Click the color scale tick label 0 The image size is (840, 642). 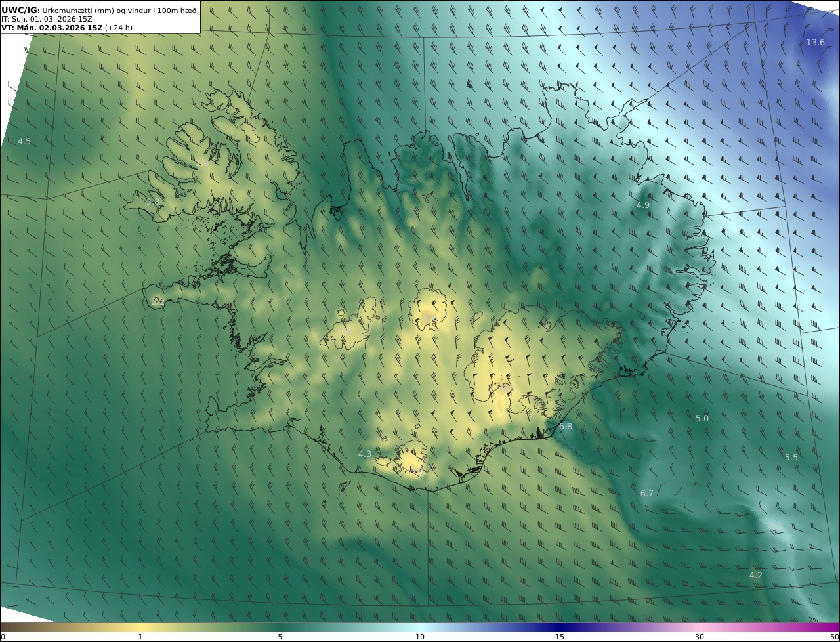3,637
